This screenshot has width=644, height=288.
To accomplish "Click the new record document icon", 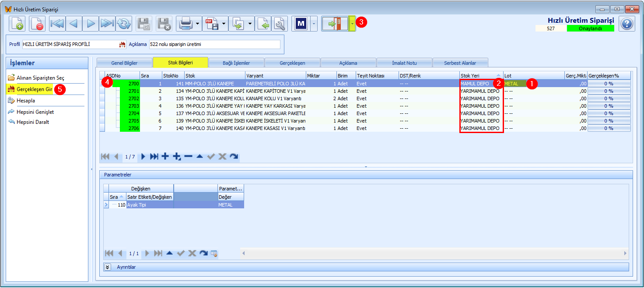I will pyautogui.click(x=17, y=24).
